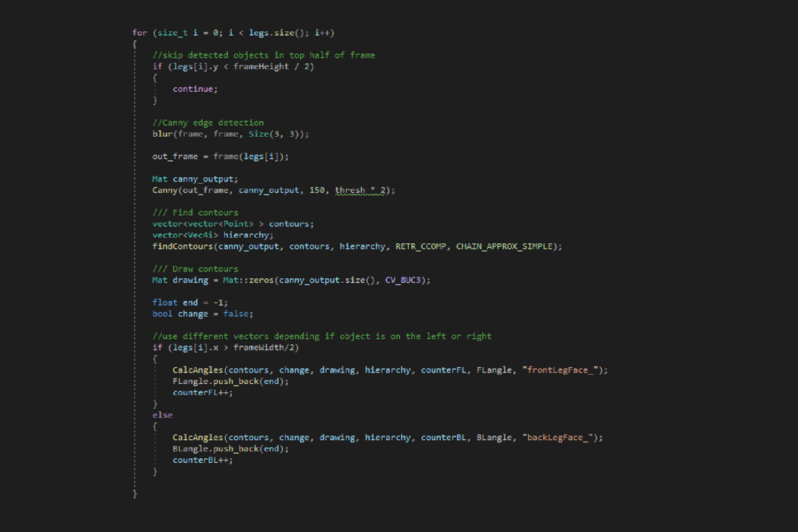Screen dimensions: 798x532
Task: Click the "/// Find contours" comment
Action: pos(195,213)
